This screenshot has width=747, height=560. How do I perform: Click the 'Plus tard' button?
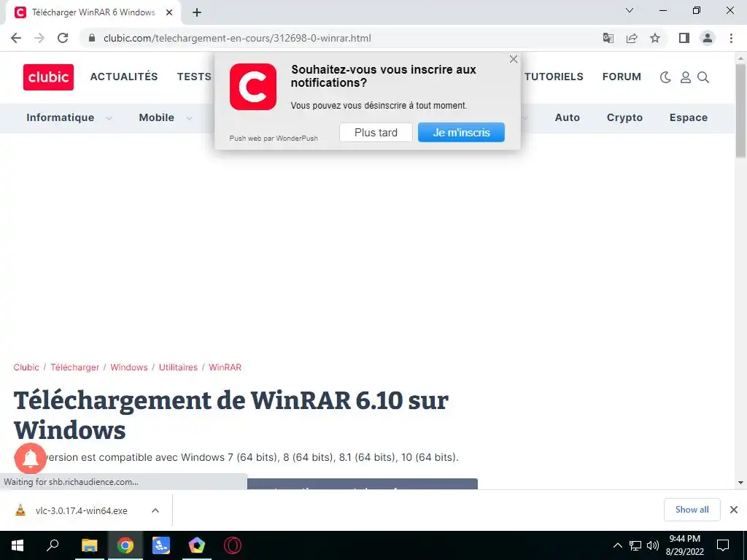tap(376, 133)
